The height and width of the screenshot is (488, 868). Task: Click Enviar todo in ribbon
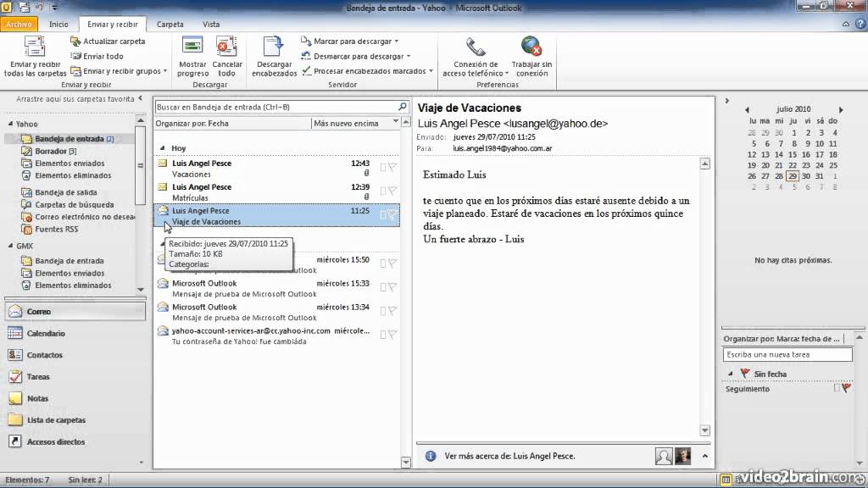tap(97, 56)
